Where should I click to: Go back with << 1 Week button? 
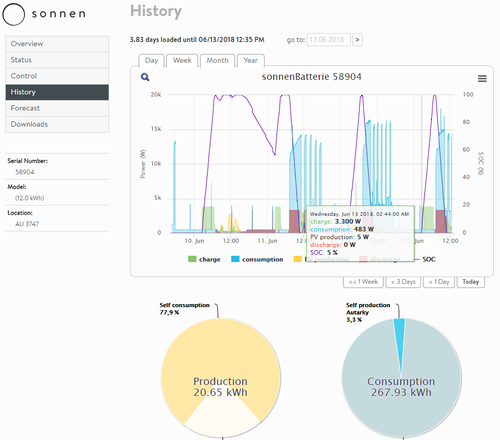pos(363,282)
